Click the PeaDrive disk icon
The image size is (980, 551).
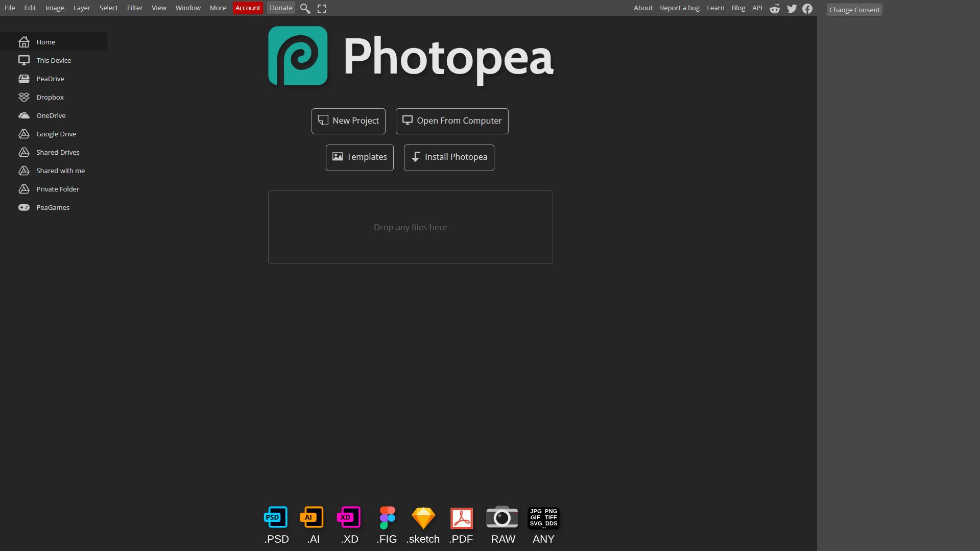[24, 79]
